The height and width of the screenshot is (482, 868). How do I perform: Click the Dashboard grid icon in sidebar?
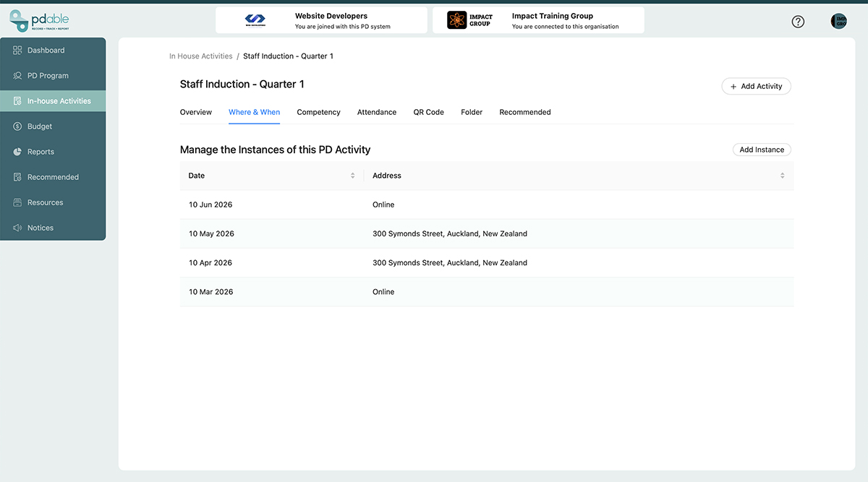point(17,51)
